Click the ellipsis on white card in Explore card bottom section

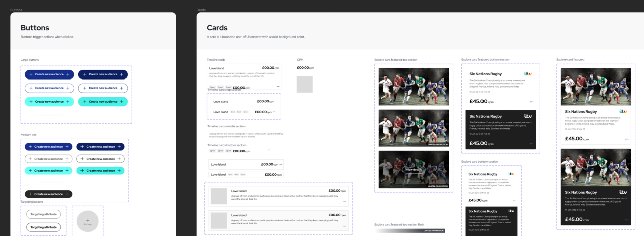(513, 200)
